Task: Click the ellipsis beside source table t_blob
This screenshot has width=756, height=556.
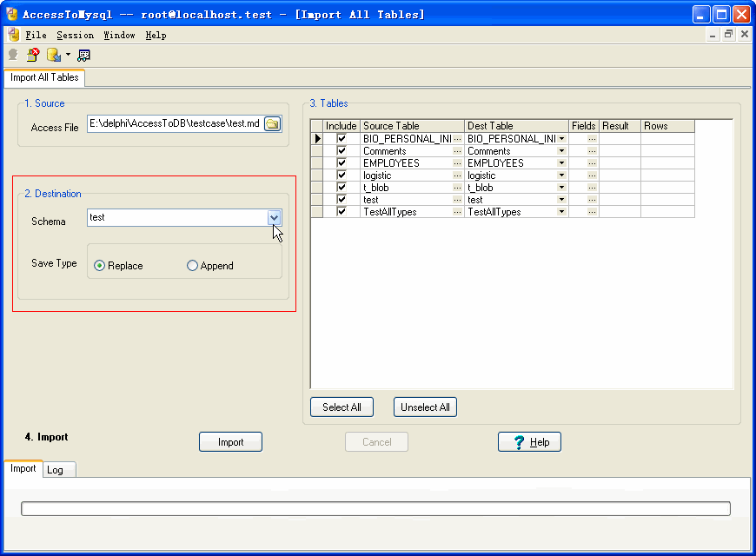Action: [x=457, y=187]
